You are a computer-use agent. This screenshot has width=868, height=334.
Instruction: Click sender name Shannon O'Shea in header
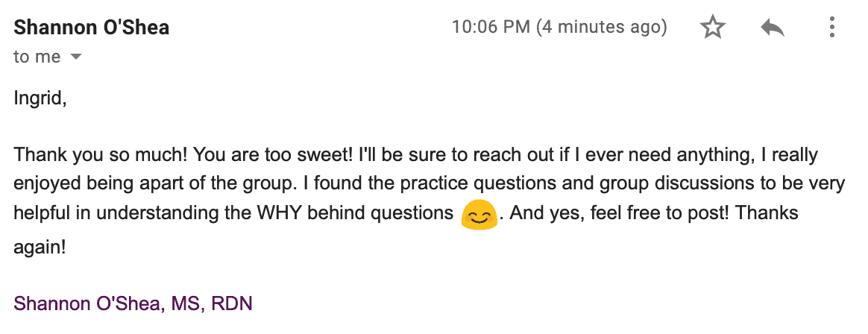pos(91,28)
